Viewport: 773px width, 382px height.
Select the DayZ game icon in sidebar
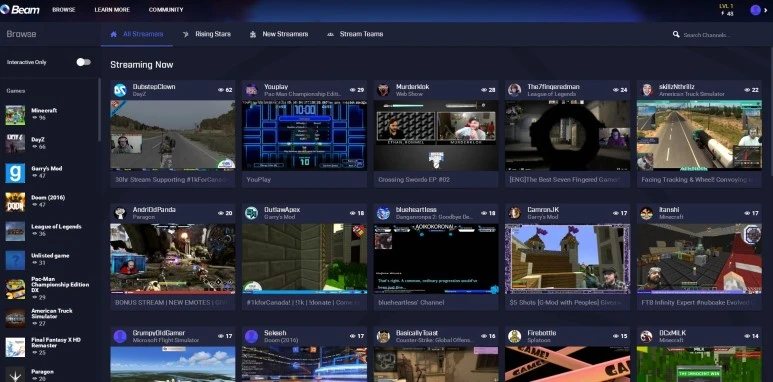coord(15,144)
